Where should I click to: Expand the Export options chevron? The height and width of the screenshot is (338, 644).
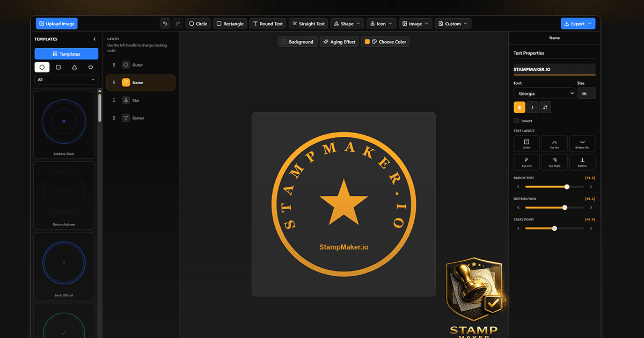coord(589,23)
